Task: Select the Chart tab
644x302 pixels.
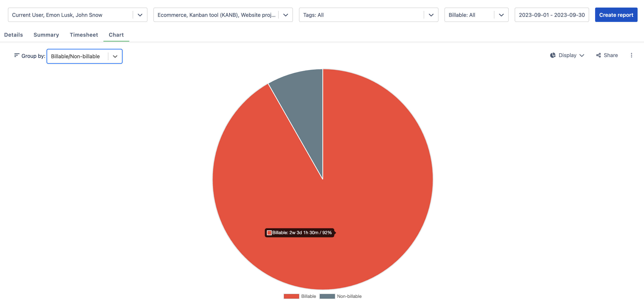Action: point(116,35)
